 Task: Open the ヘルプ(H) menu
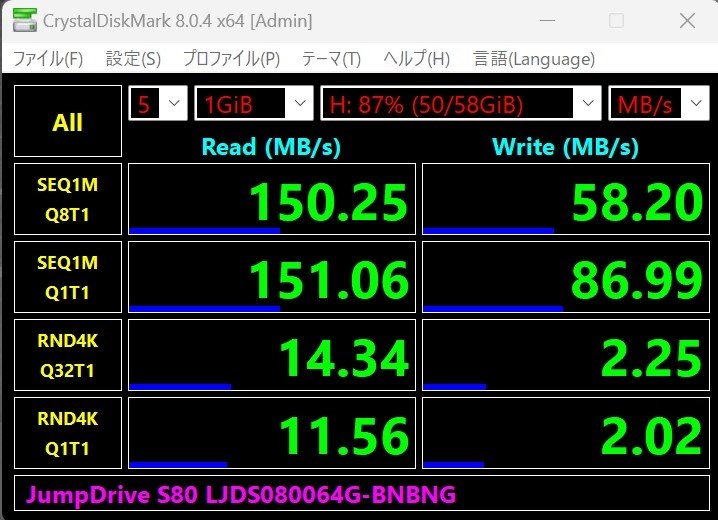click(x=417, y=59)
